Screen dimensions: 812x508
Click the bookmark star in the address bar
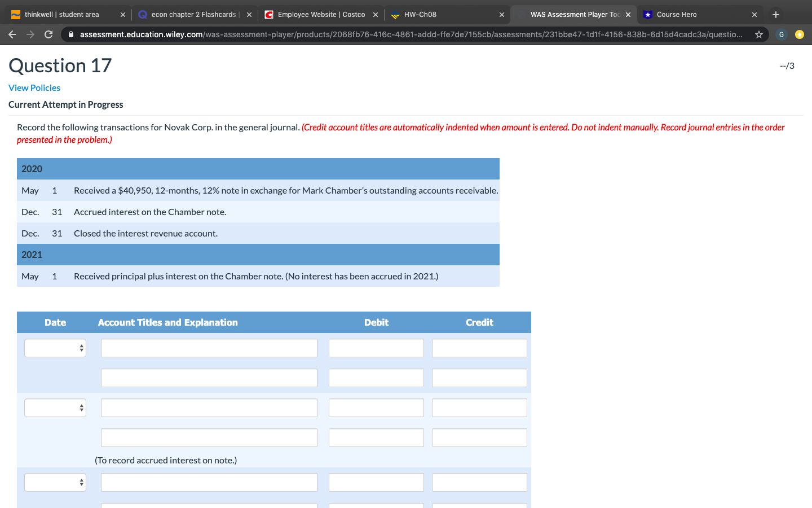758,34
